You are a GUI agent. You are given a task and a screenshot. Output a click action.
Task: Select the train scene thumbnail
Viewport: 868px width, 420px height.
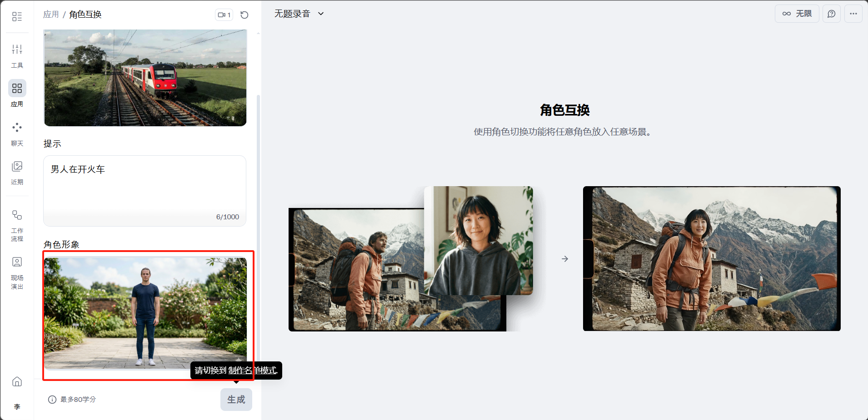pyautogui.click(x=145, y=78)
